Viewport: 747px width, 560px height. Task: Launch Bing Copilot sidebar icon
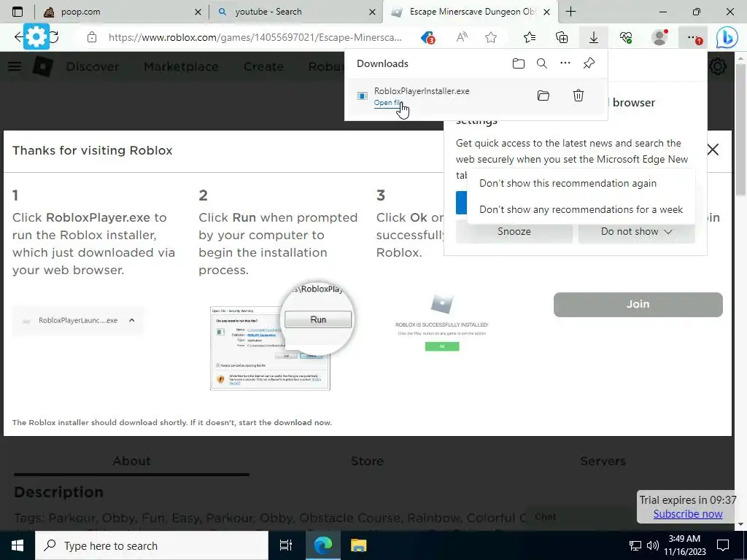[727, 38]
